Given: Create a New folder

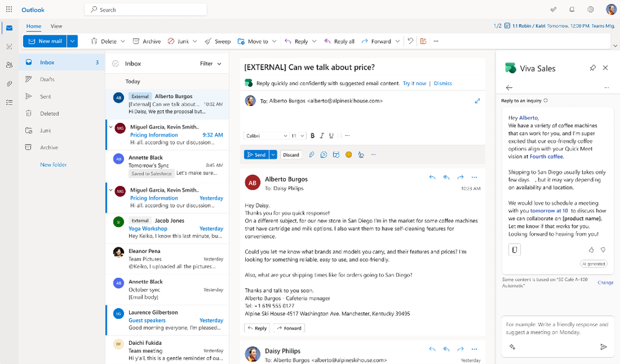Looking at the screenshot, I should point(53,164).
